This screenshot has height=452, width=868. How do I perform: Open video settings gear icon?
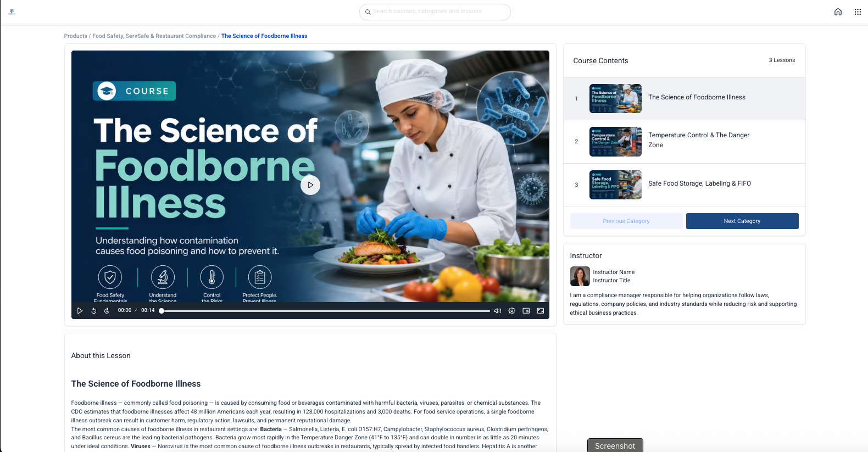click(x=511, y=311)
